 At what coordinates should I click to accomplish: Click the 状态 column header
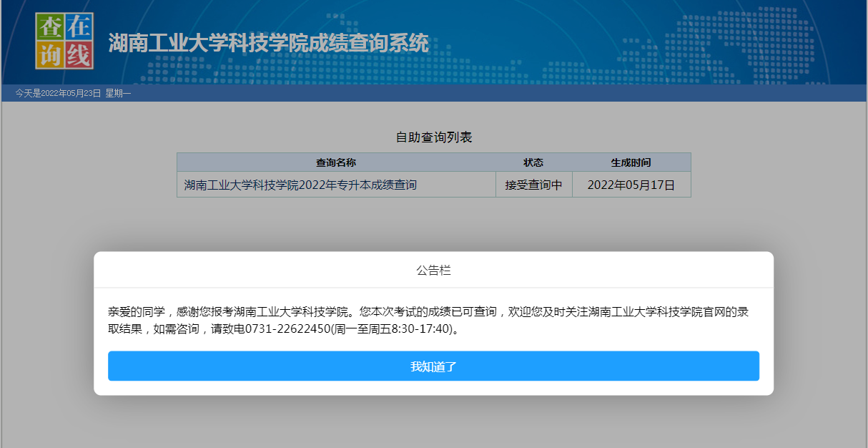point(534,162)
